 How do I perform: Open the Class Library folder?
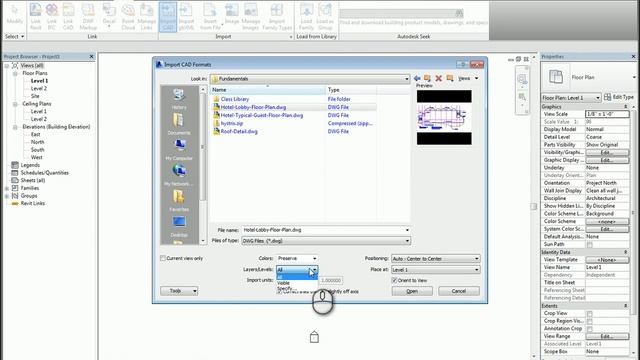point(235,99)
